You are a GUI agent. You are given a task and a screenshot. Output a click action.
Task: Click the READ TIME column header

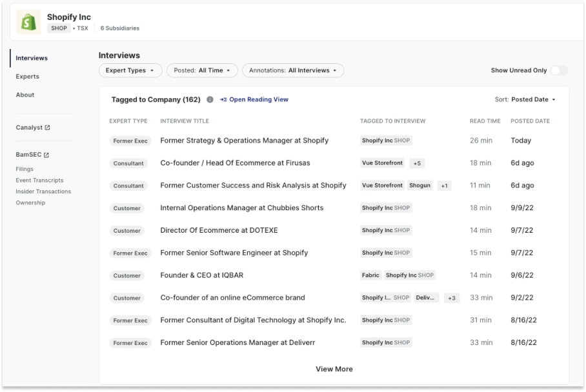coord(485,121)
